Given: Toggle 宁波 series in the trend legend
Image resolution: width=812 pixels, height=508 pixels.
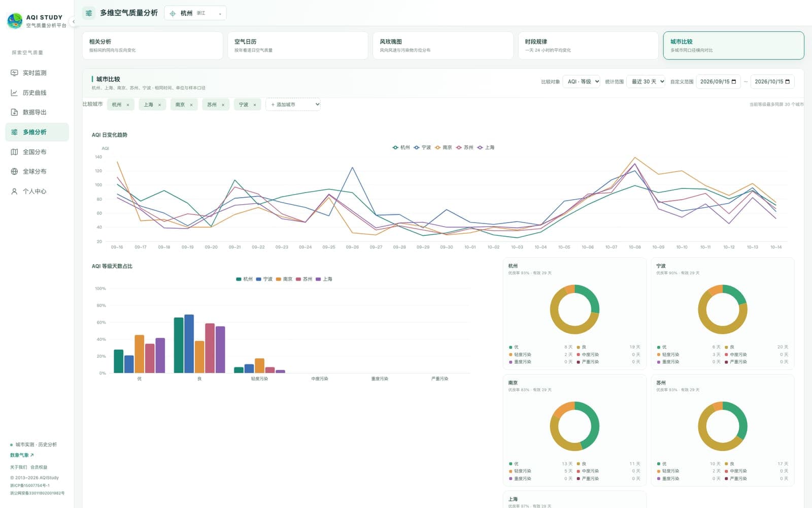Looking at the screenshot, I should point(422,147).
